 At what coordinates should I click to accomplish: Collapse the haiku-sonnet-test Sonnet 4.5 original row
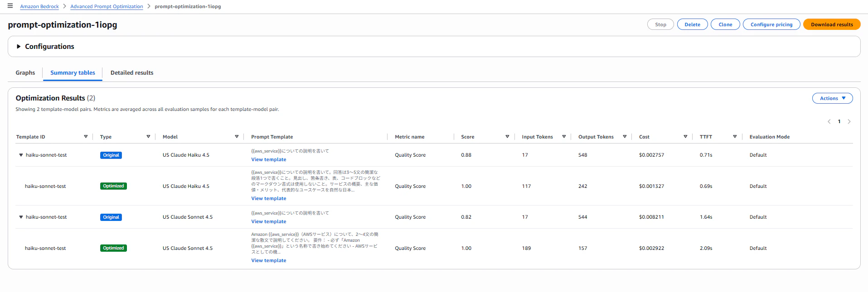[21, 217]
